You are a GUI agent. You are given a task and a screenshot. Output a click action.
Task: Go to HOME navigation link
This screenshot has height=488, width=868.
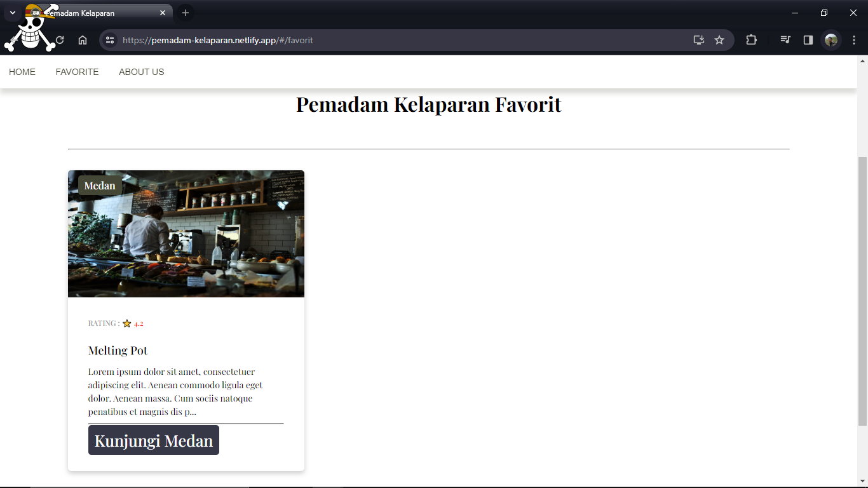coord(22,72)
